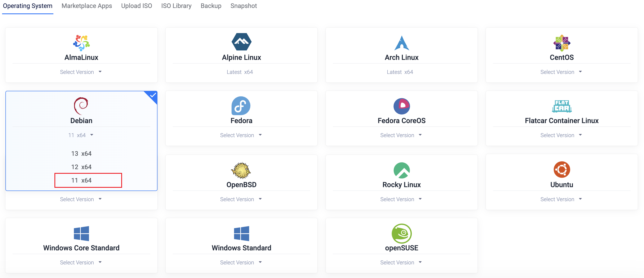Switch to Marketplace Apps tab
Image resolution: width=644 pixels, height=278 pixels.
pyautogui.click(x=86, y=6)
